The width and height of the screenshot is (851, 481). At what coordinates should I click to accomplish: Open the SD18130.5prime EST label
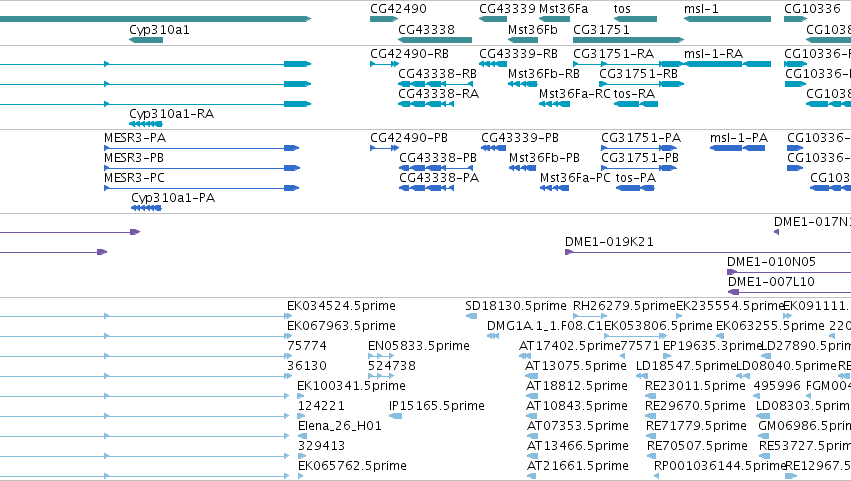tap(516, 306)
